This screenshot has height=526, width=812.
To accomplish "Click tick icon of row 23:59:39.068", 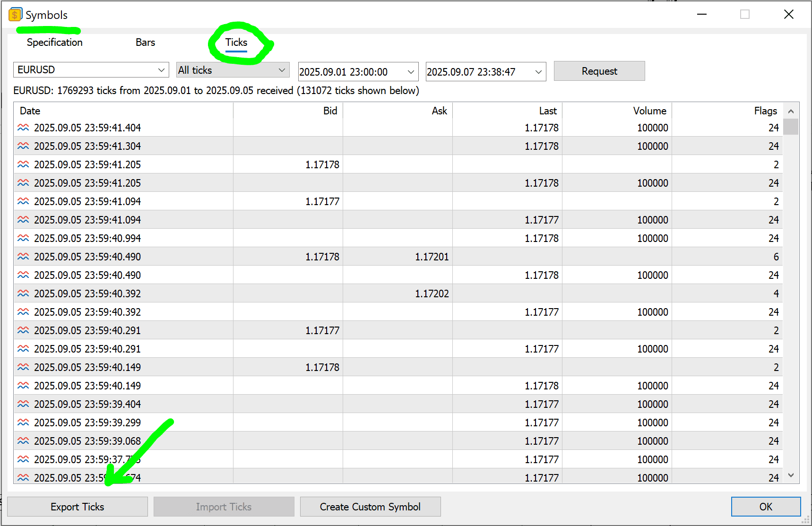I will (x=23, y=441).
